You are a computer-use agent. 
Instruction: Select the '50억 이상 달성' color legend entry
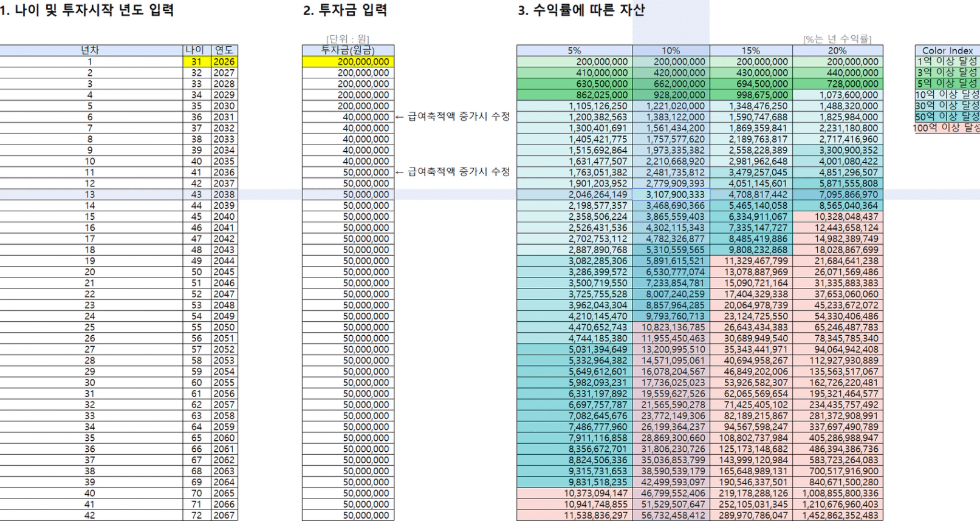click(x=947, y=116)
